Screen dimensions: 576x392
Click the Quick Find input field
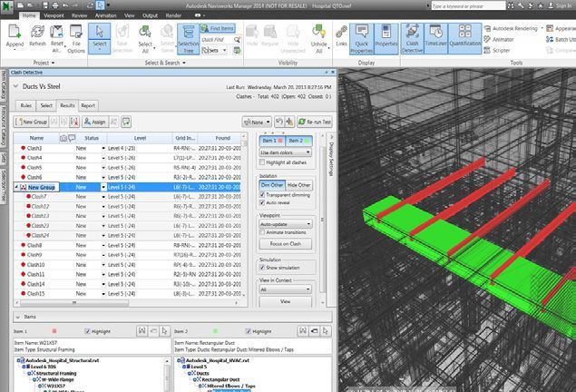tap(217, 39)
